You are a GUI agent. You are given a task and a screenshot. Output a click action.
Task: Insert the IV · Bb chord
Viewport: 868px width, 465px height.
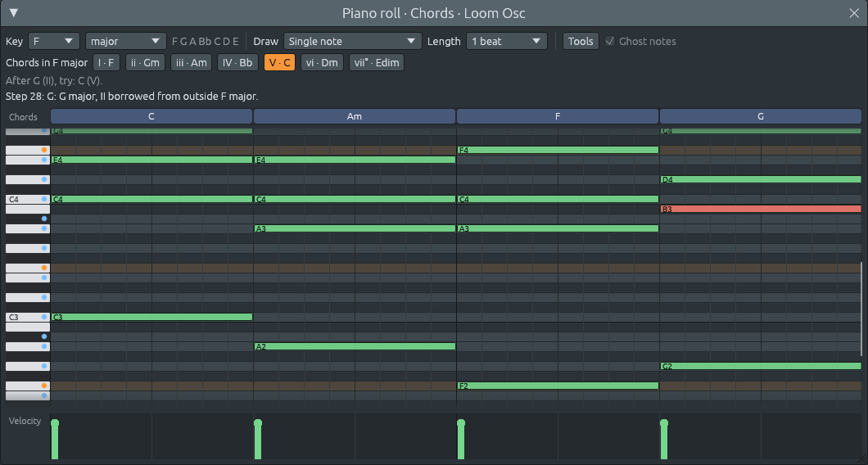pyautogui.click(x=237, y=62)
